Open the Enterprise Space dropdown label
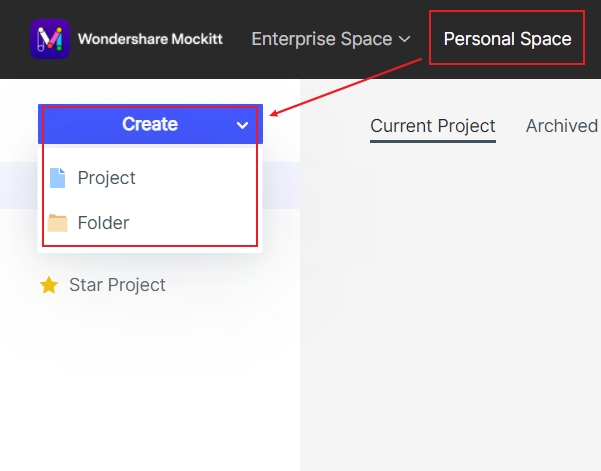601x471 pixels. click(x=321, y=39)
